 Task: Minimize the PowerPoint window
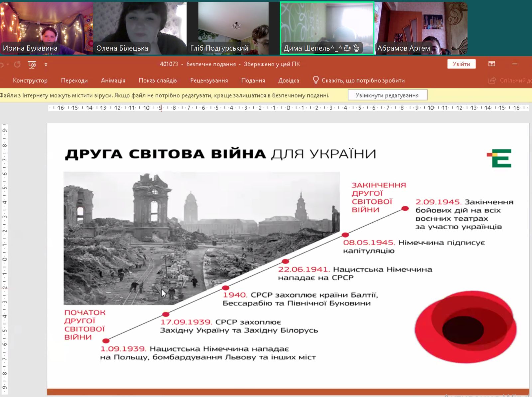pyautogui.click(x=515, y=64)
